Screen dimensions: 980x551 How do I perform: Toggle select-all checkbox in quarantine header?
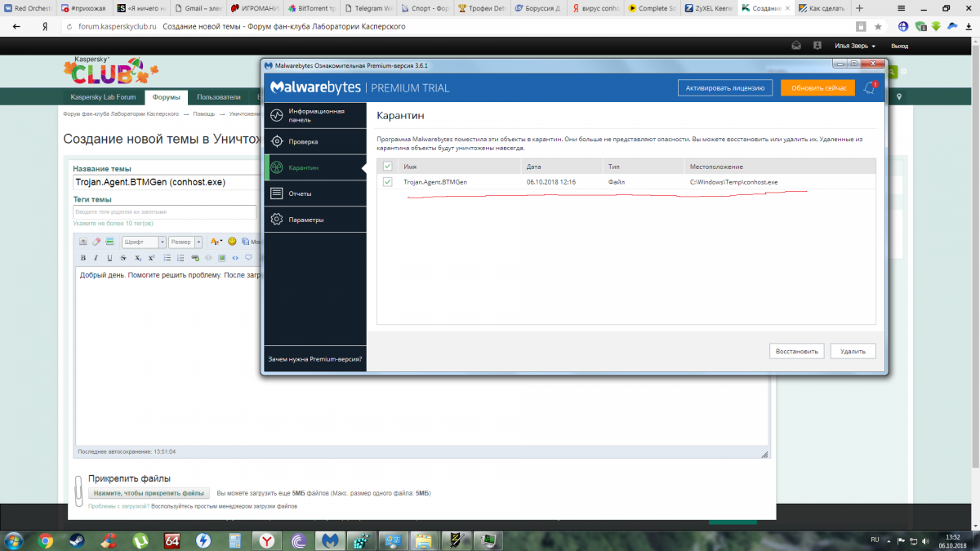coord(387,167)
